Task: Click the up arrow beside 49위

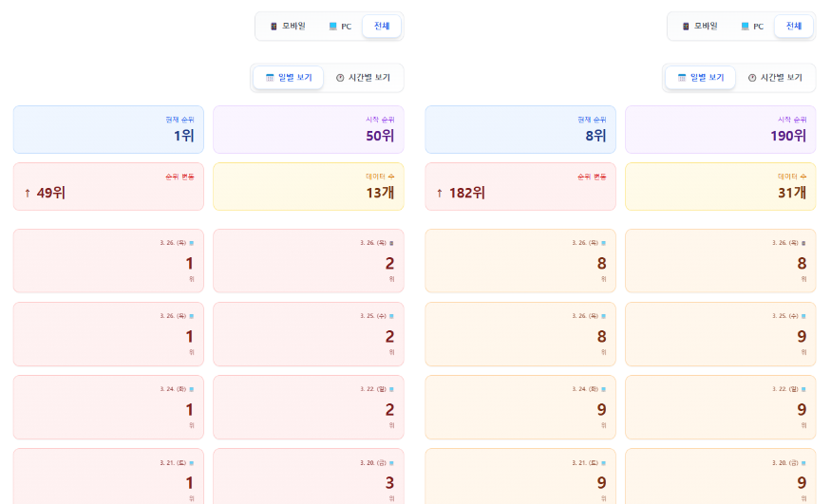Action: [x=28, y=194]
